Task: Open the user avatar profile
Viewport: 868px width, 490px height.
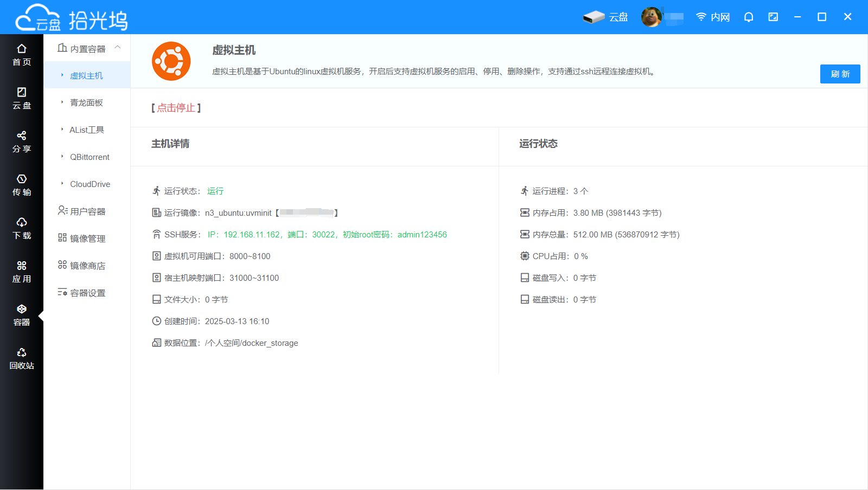Action: (651, 17)
